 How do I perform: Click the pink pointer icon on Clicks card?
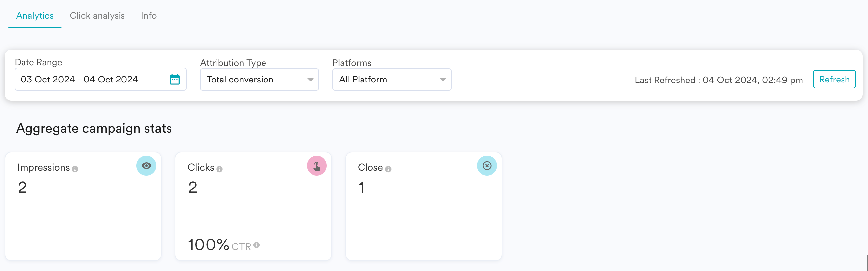tap(317, 166)
